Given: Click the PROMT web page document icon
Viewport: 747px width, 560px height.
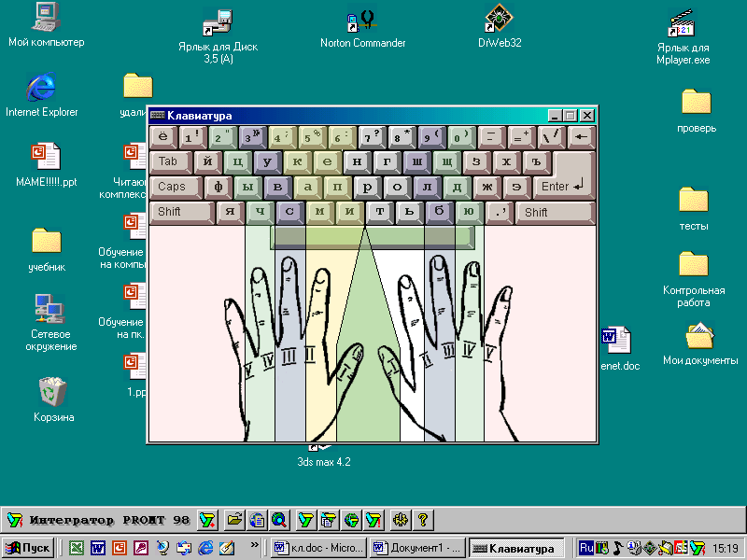Looking at the screenshot, I should pyautogui.click(x=258, y=520).
